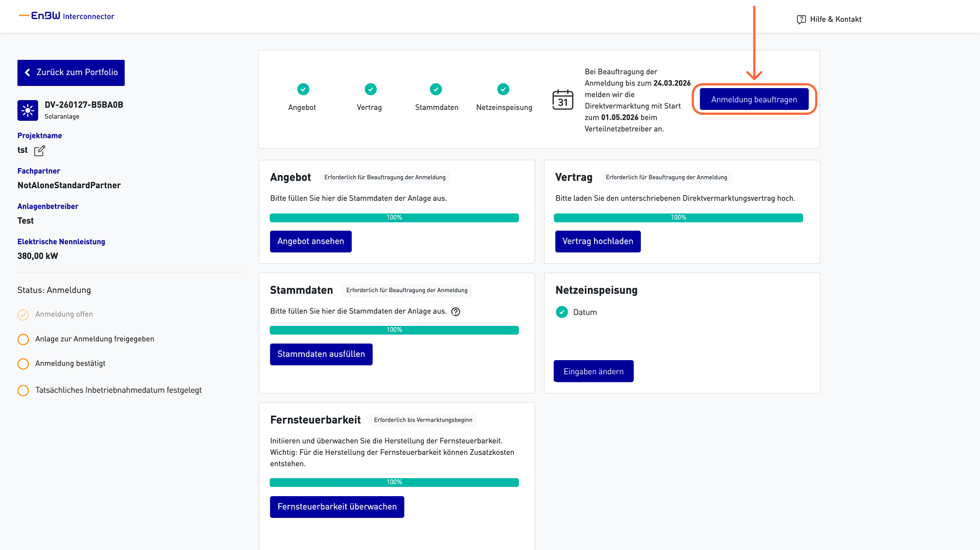Open the Stammdaten help question mark icon
Image resolution: width=980 pixels, height=550 pixels.
[456, 312]
